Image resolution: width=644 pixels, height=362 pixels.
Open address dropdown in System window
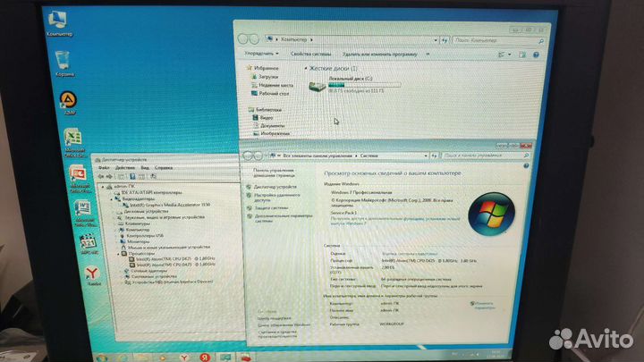pyautogui.click(x=426, y=156)
